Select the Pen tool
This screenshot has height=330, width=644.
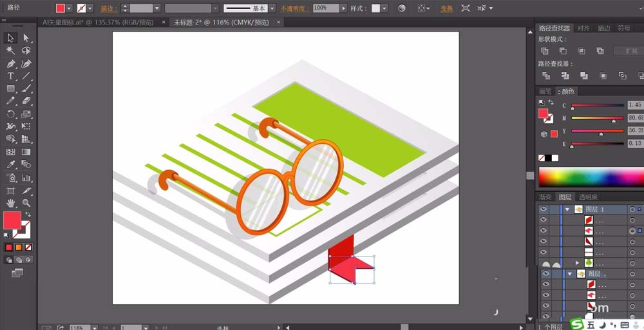(11, 64)
